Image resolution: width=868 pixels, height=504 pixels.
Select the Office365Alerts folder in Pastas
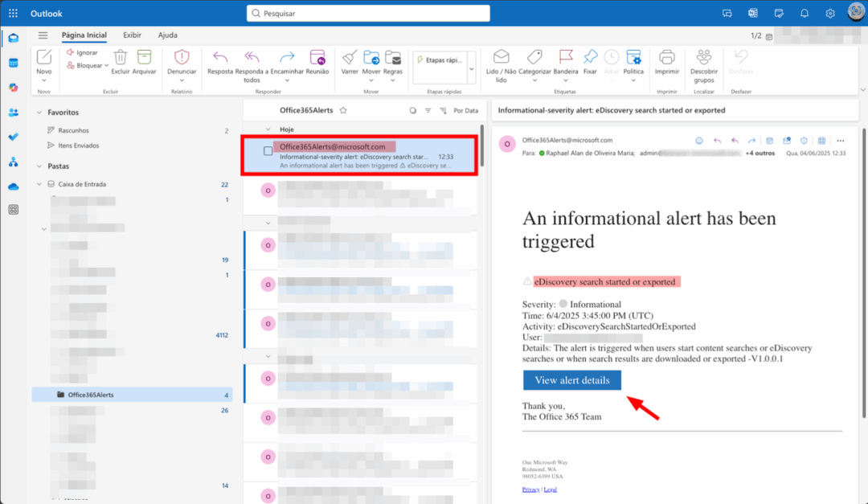click(133, 395)
